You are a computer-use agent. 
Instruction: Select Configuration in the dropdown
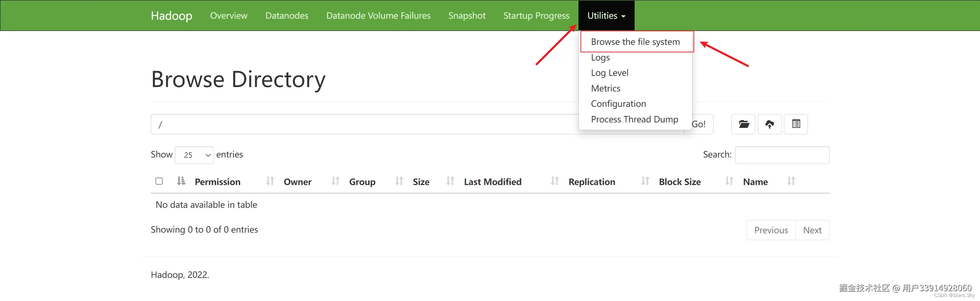point(618,104)
